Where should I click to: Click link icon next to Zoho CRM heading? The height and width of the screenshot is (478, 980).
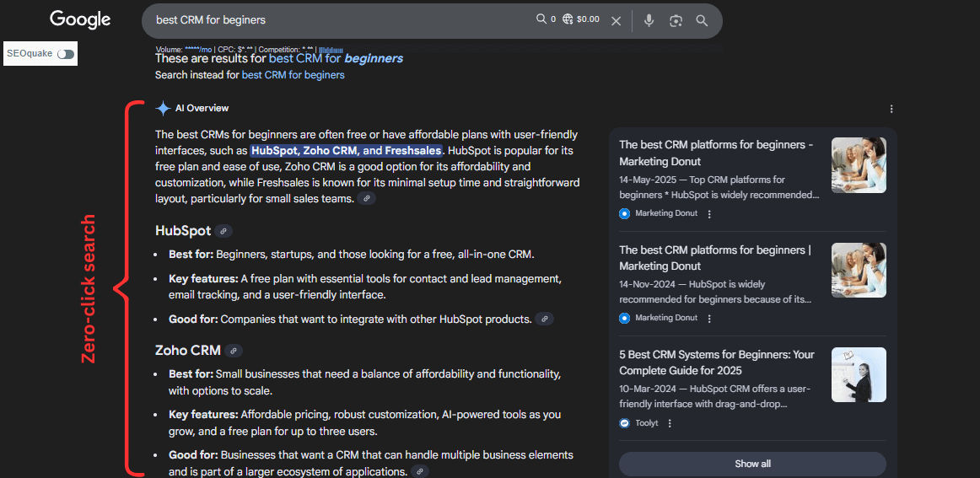(x=233, y=352)
